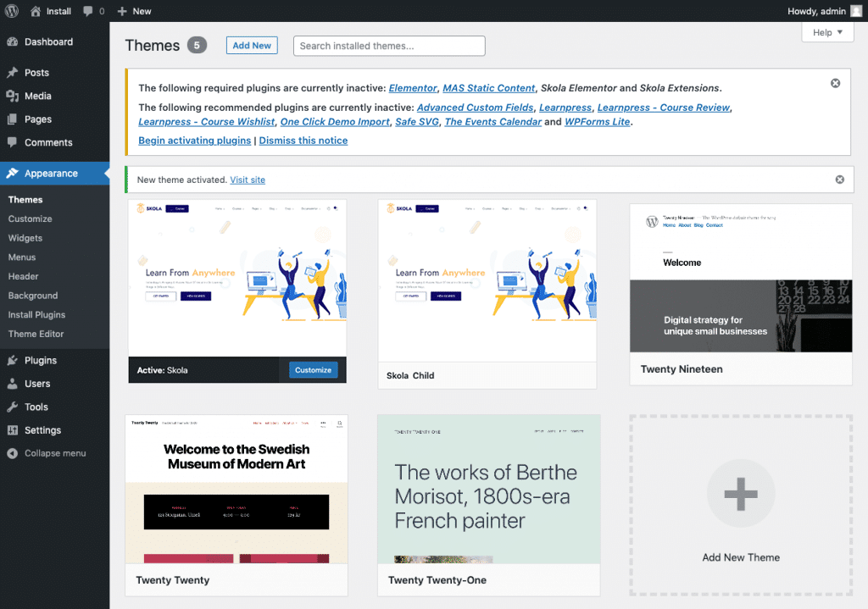Image resolution: width=868 pixels, height=609 pixels.
Task: Open Customize in Appearance submenu
Action: pos(30,219)
